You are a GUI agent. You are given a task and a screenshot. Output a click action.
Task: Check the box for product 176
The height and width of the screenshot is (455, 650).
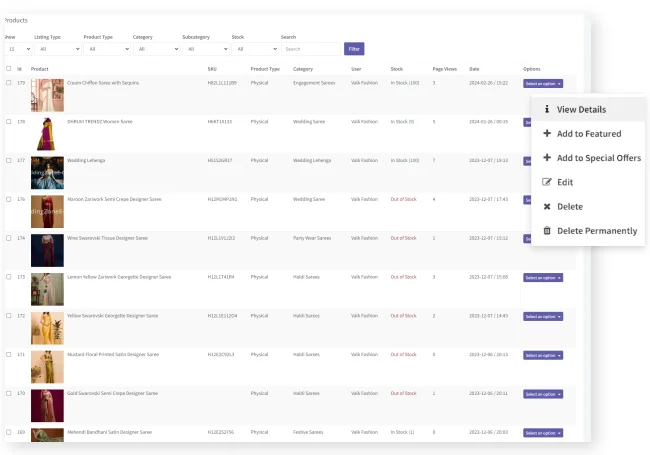[8, 199]
